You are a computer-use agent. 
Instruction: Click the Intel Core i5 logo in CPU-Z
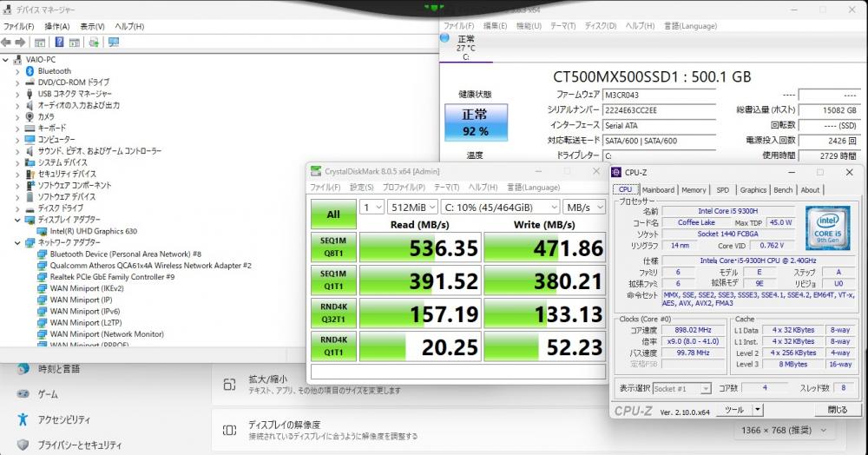[827, 227]
